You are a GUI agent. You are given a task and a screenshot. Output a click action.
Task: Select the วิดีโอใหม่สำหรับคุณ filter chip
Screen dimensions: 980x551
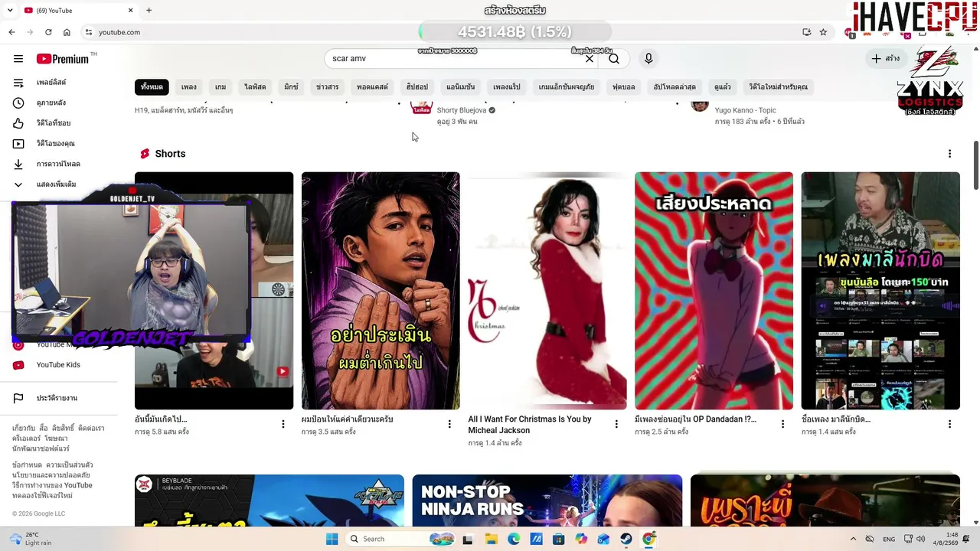[779, 87]
